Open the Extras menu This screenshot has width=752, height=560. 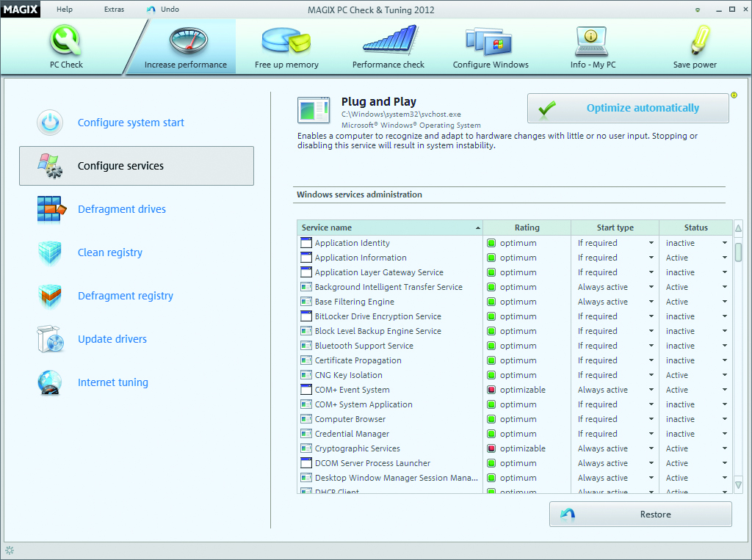114,9
